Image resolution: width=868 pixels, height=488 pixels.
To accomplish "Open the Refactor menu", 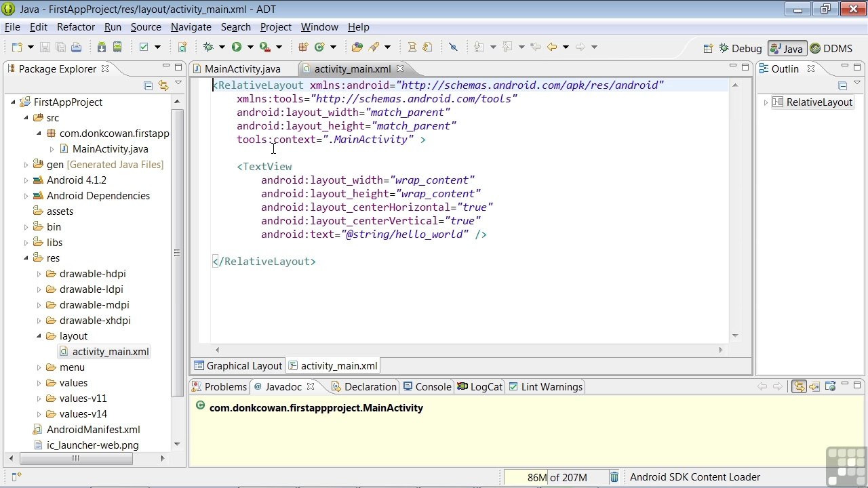I will coord(76,27).
